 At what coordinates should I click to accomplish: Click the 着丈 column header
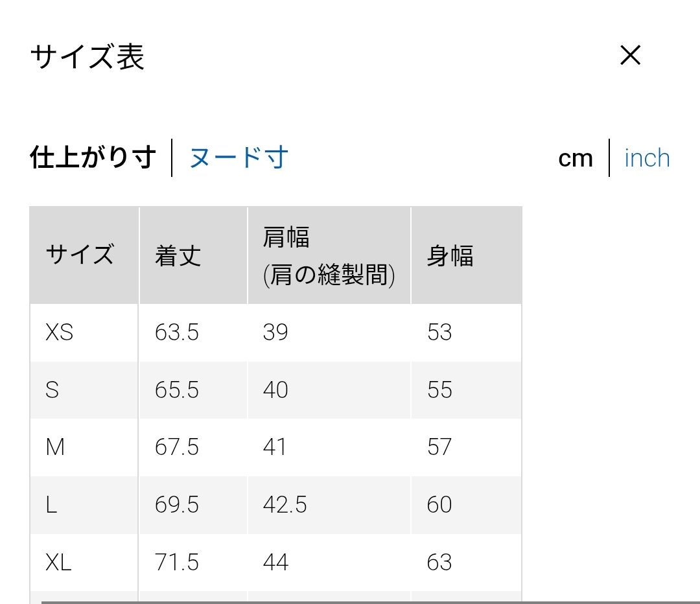coord(178,255)
